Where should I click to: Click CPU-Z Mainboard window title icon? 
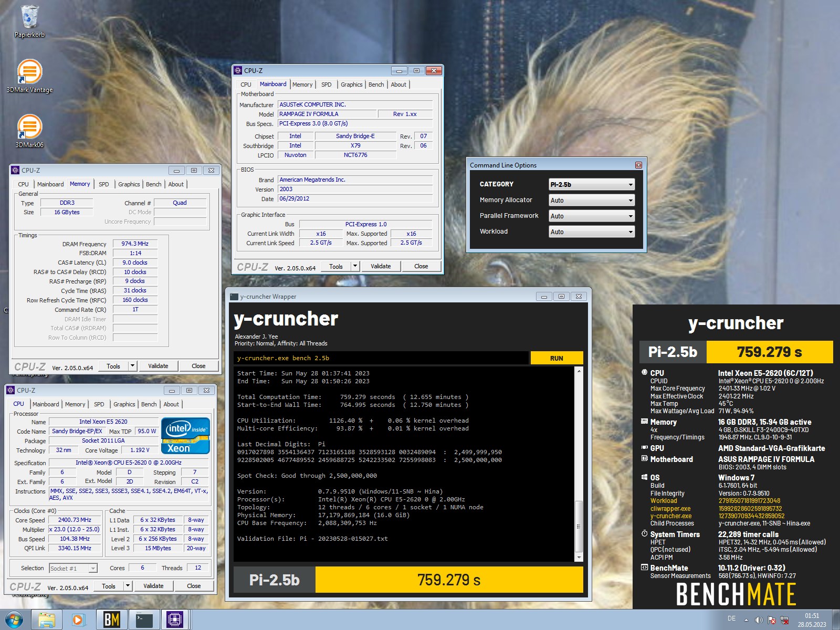click(238, 70)
